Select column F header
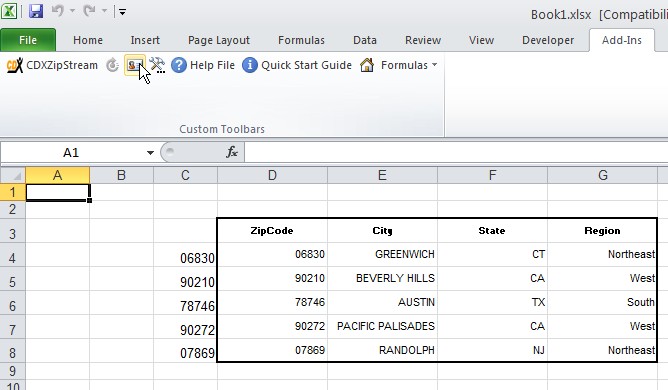 click(x=492, y=175)
